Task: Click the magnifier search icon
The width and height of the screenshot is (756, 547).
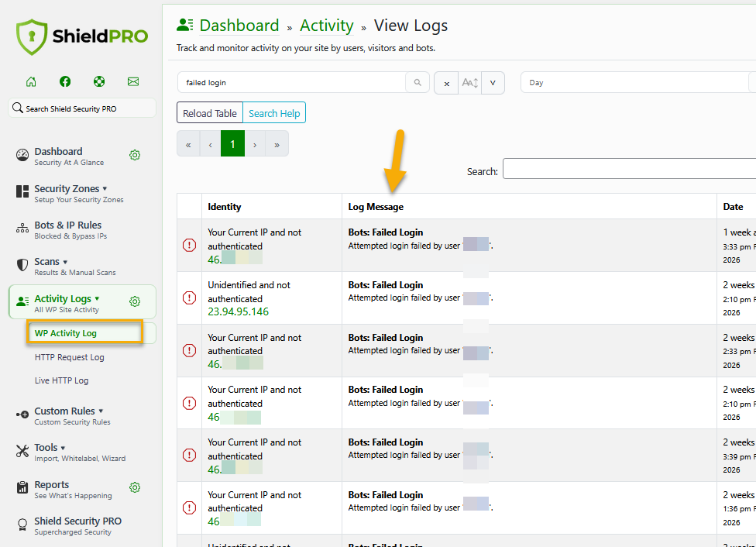Action: 418,82
